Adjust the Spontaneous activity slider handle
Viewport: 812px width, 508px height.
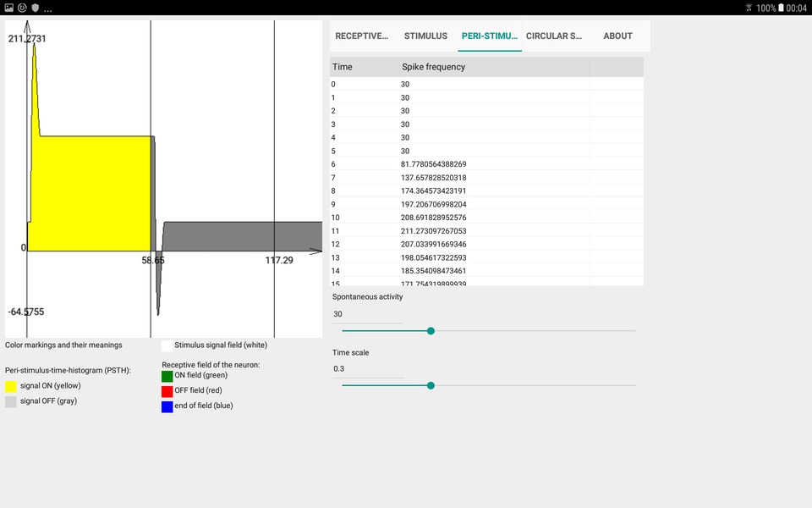point(431,331)
